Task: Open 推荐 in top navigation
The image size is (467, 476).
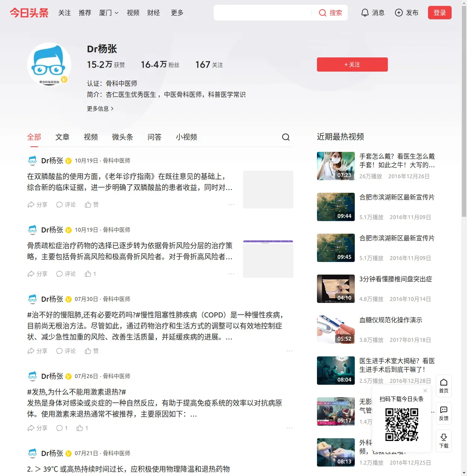Action: 85,13
